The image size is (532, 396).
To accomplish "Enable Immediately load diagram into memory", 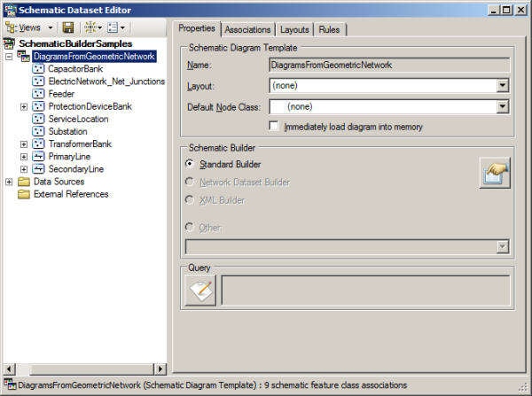I will point(275,127).
